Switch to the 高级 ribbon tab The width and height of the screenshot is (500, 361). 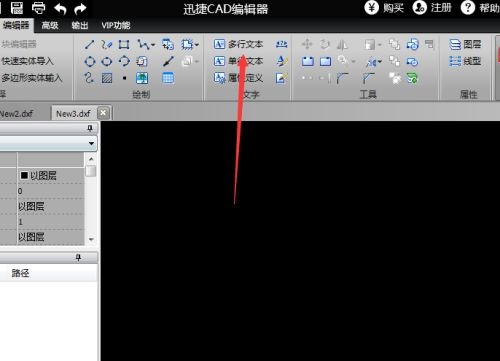[50, 25]
